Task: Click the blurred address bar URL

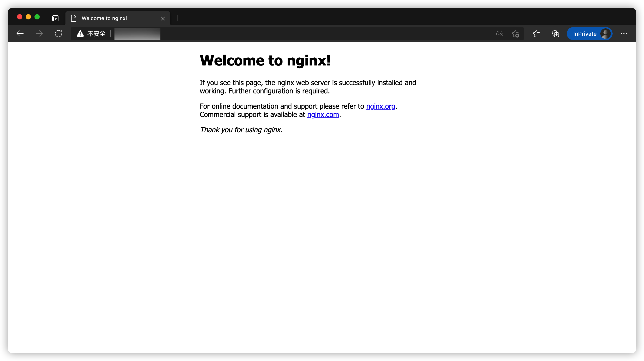Action: (137, 34)
